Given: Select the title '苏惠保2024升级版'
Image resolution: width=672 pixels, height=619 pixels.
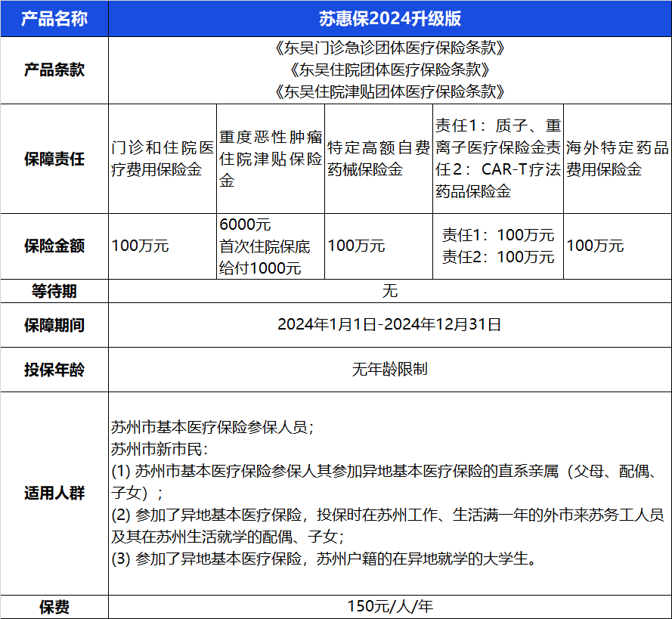Looking at the screenshot, I should (x=390, y=19).
